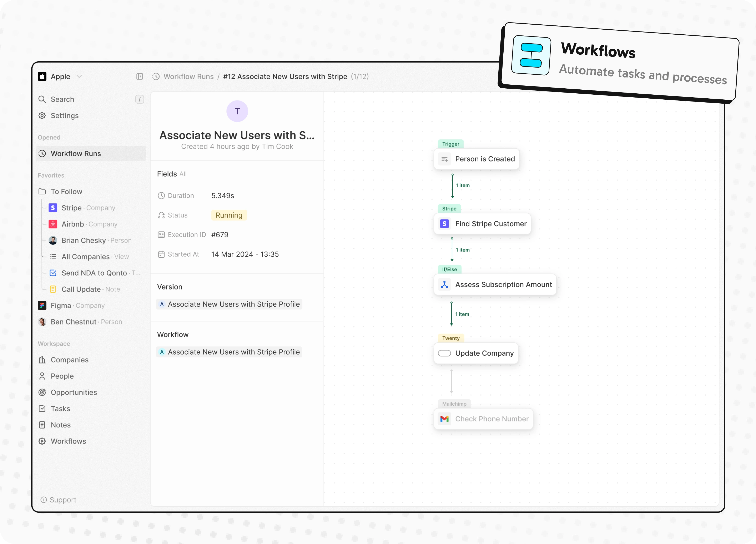This screenshot has width=756, height=544.
Task: Click the Duration value 5.349s
Action: [x=223, y=196]
